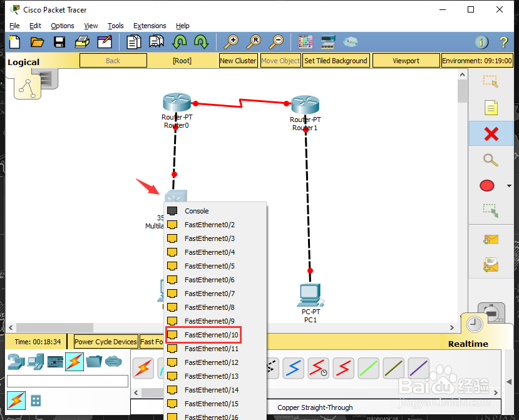This screenshot has height=420, width=519.
Task: Click device search input field
Action: (68, 381)
